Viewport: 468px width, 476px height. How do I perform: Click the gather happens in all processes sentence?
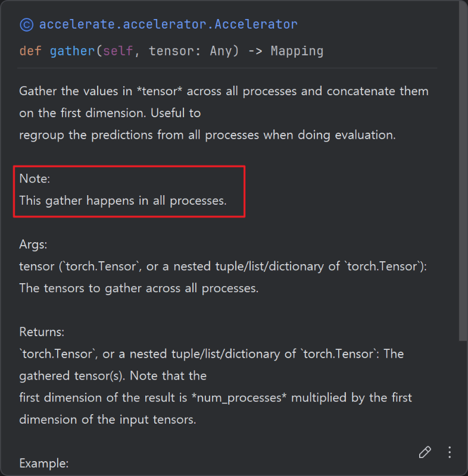[123, 201]
